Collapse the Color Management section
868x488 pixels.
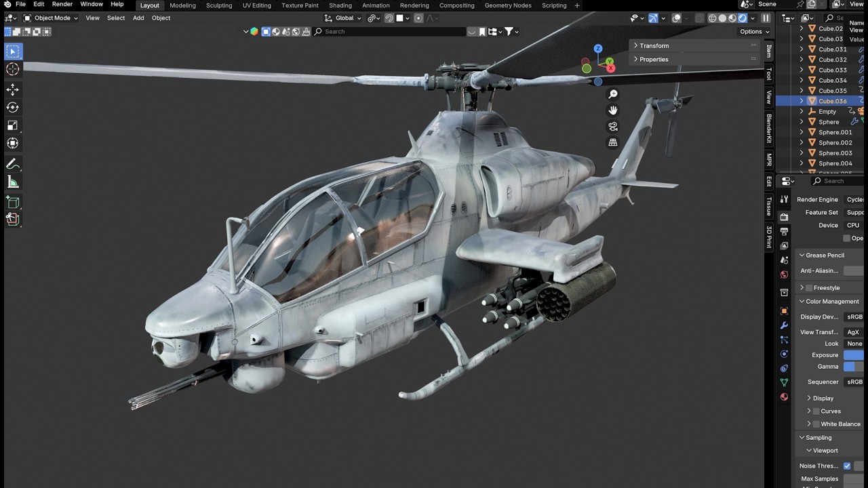[832, 302]
